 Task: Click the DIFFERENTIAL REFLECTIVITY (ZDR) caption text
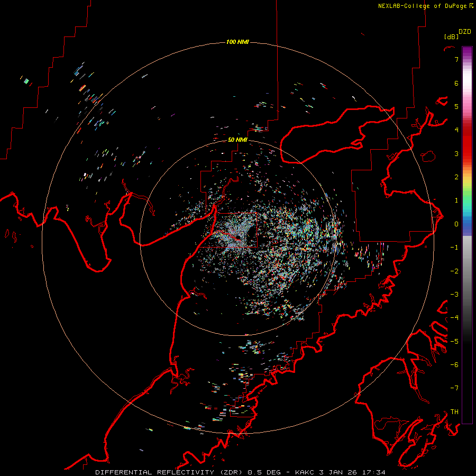pyautogui.click(x=169, y=472)
